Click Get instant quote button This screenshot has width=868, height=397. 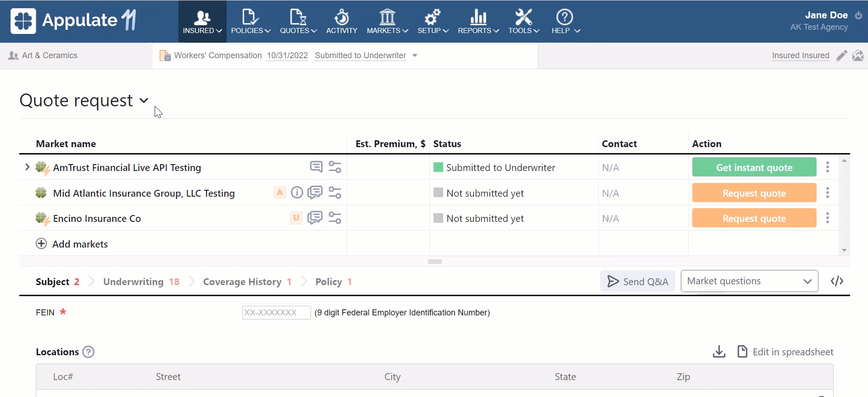coord(754,167)
